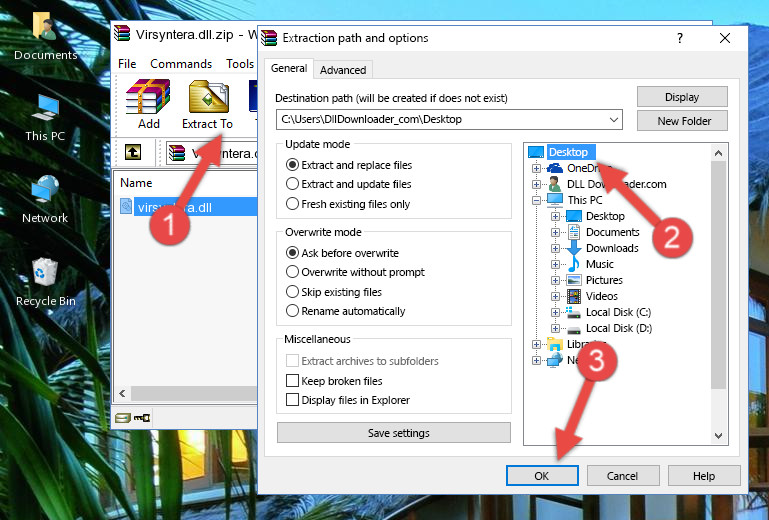Click the dialog help question mark icon
Image resolution: width=769 pixels, height=520 pixels.
tap(680, 38)
